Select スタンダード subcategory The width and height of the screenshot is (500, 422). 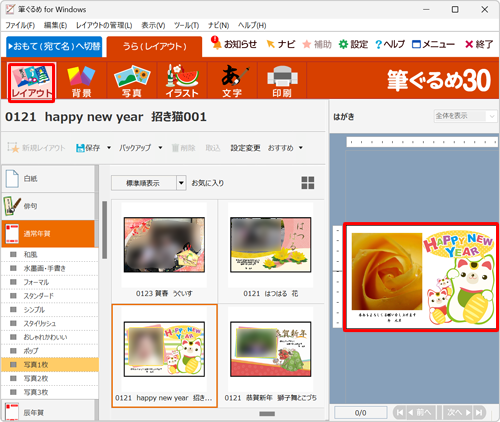click(50, 296)
